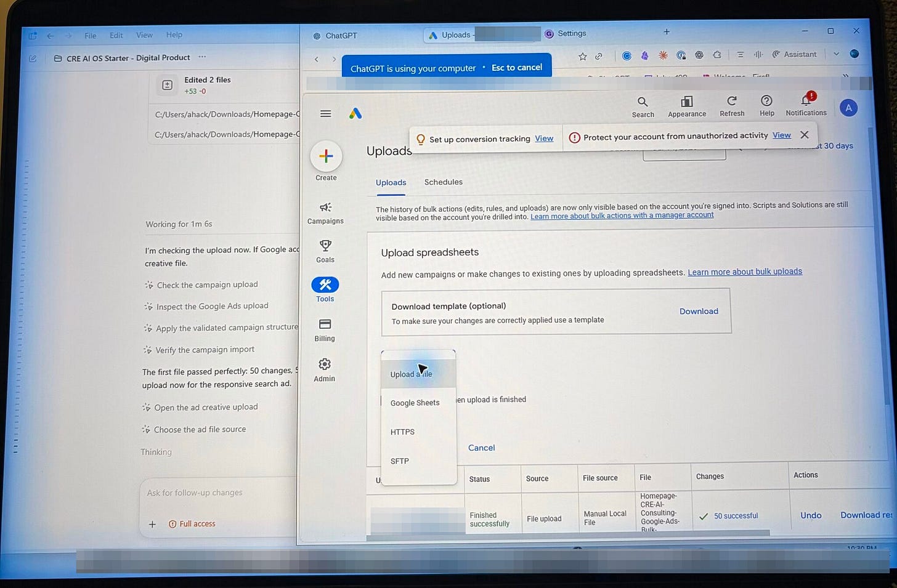Viewport: 897px width, 588px height.
Task: Open the Help menu in ChatGPT app
Action: coord(174,35)
